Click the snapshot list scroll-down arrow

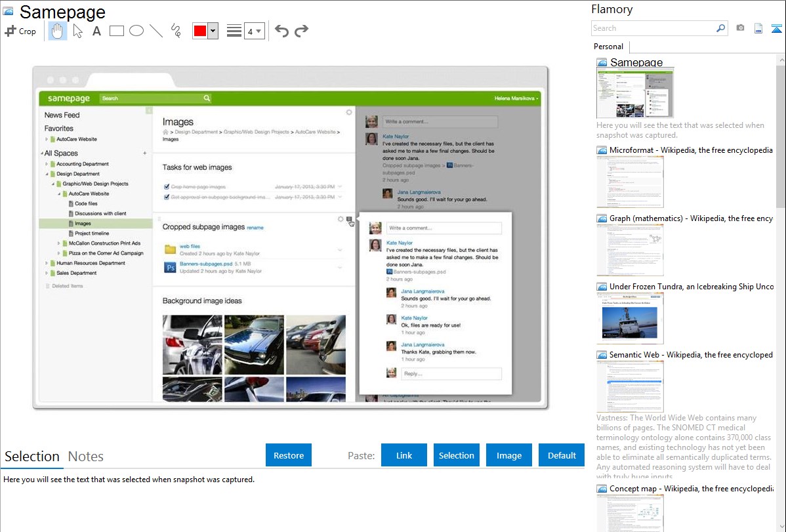click(x=781, y=527)
